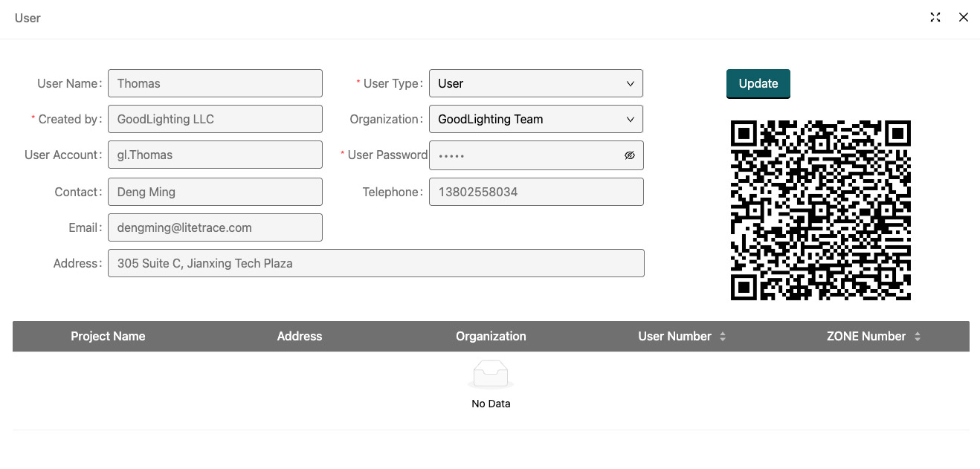Sort table by ZONE Number column
The height and width of the screenshot is (469, 980).
917,337
